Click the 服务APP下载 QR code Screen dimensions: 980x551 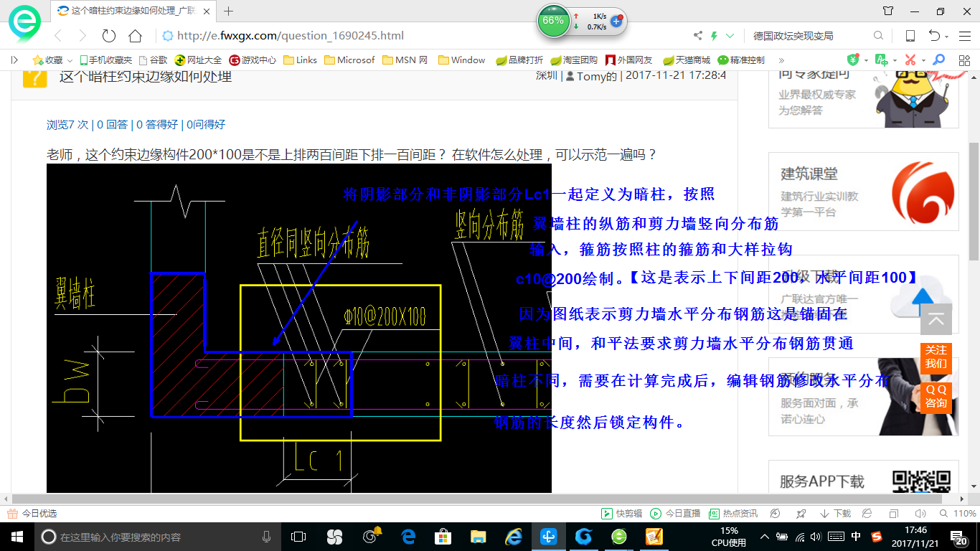click(921, 481)
